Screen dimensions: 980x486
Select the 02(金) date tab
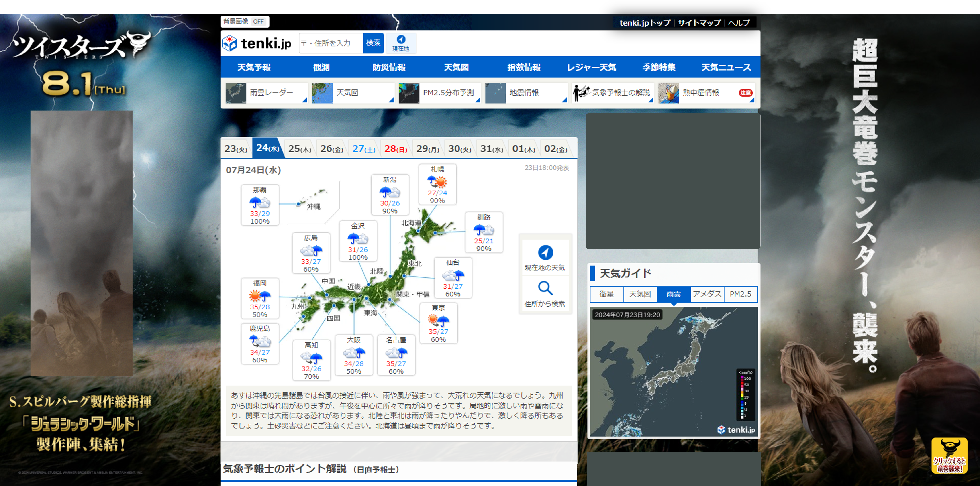point(555,149)
